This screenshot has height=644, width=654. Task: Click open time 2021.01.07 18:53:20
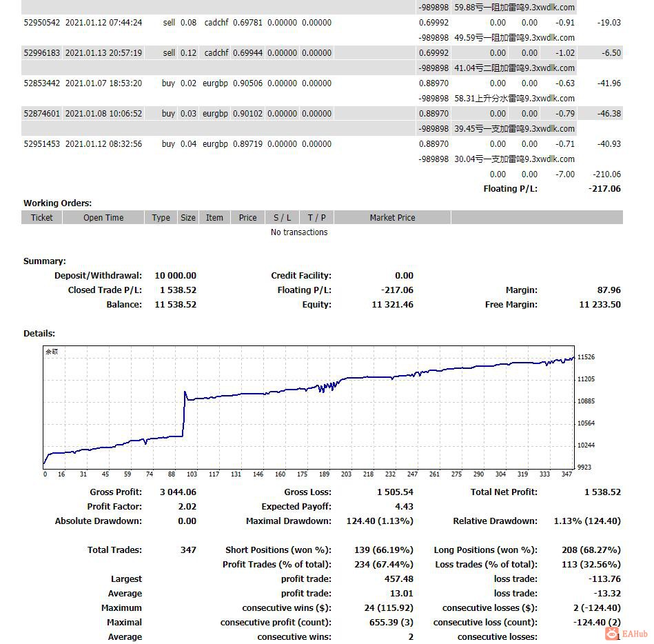(x=103, y=83)
